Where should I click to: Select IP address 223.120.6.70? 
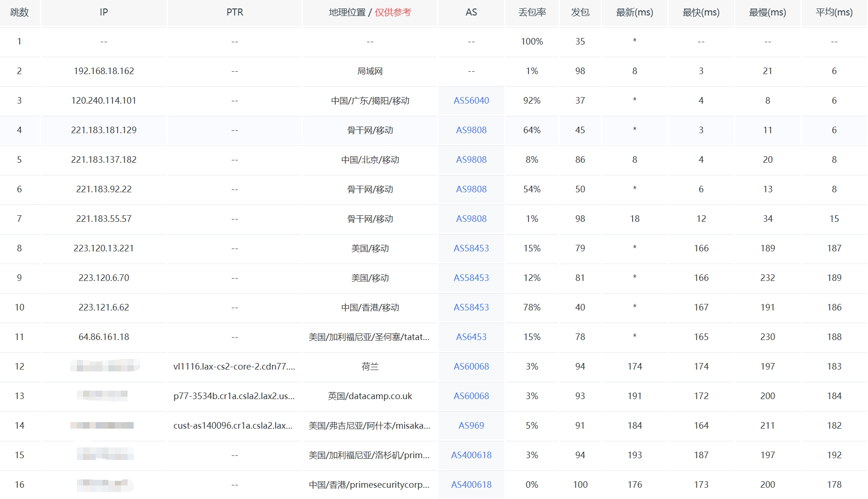pos(104,278)
